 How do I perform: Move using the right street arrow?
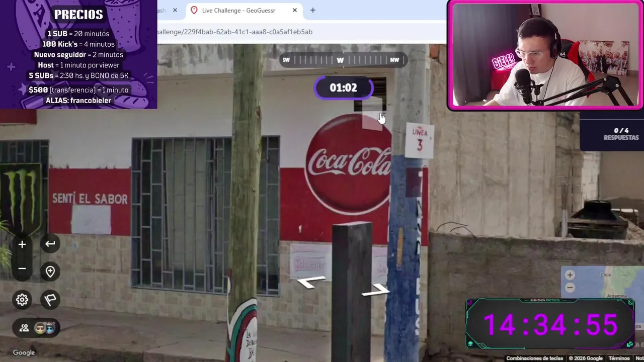click(x=375, y=290)
